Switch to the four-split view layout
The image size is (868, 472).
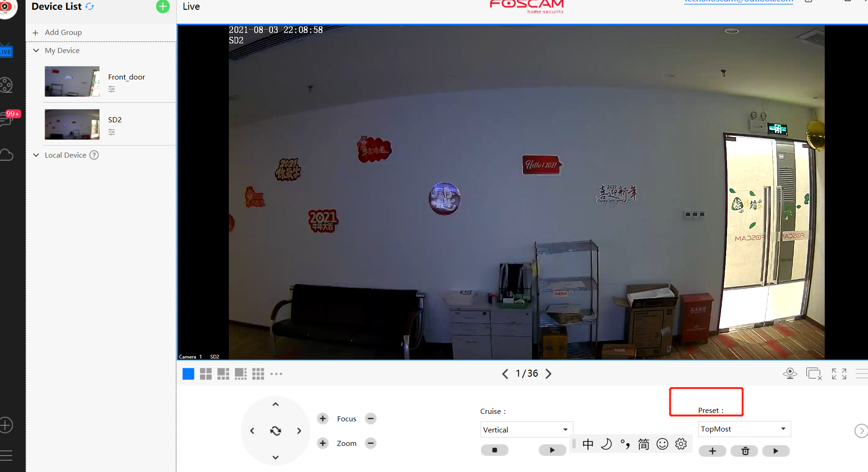(205, 373)
